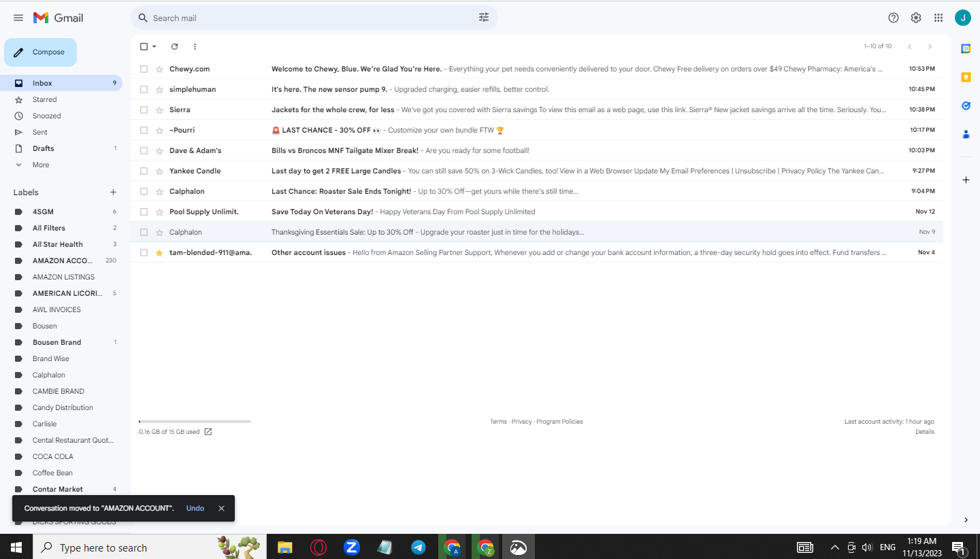Open Telegram from the taskbar
Image resolution: width=980 pixels, height=559 pixels.
(x=419, y=547)
